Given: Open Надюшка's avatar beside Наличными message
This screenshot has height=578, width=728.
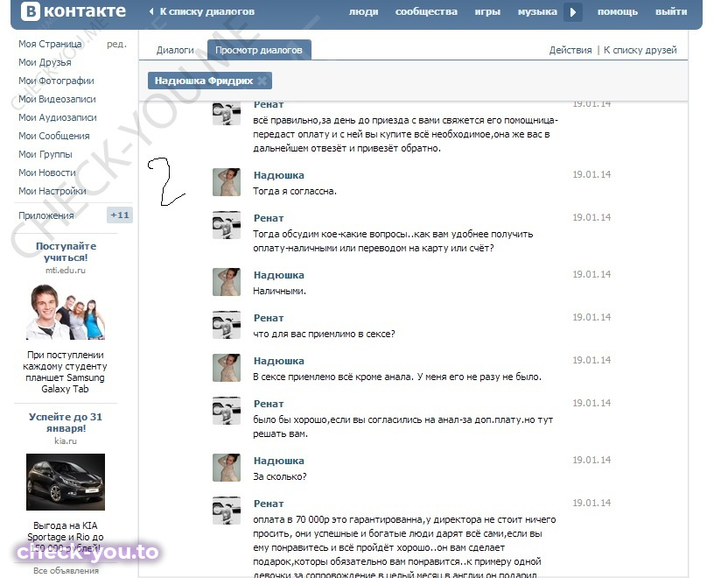Looking at the screenshot, I should pyautogui.click(x=227, y=282).
